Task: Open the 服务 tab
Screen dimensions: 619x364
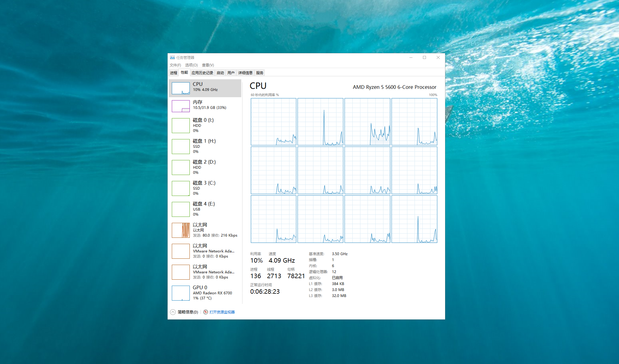Action: pyautogui.click(x=260, y=73)
